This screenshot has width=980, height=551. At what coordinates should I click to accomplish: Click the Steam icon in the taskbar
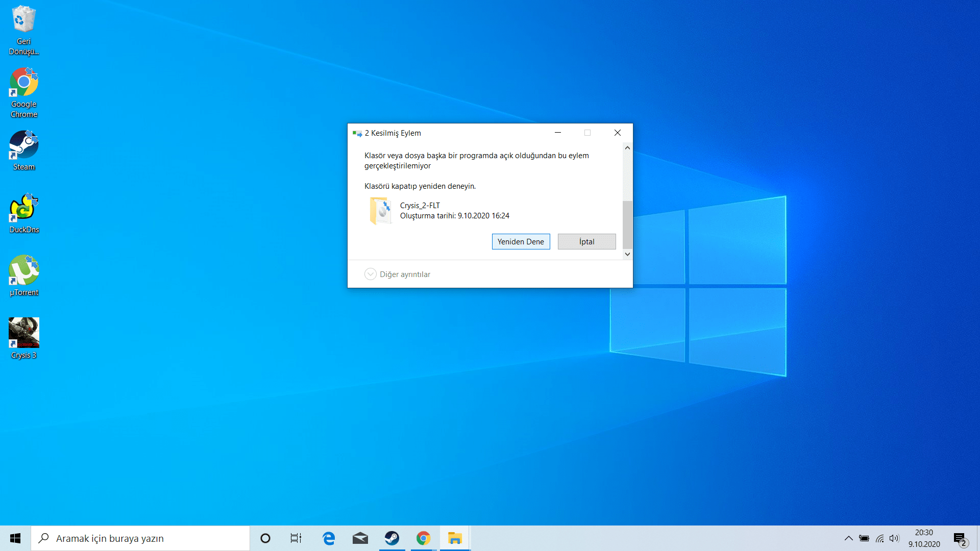click(391, 538)
